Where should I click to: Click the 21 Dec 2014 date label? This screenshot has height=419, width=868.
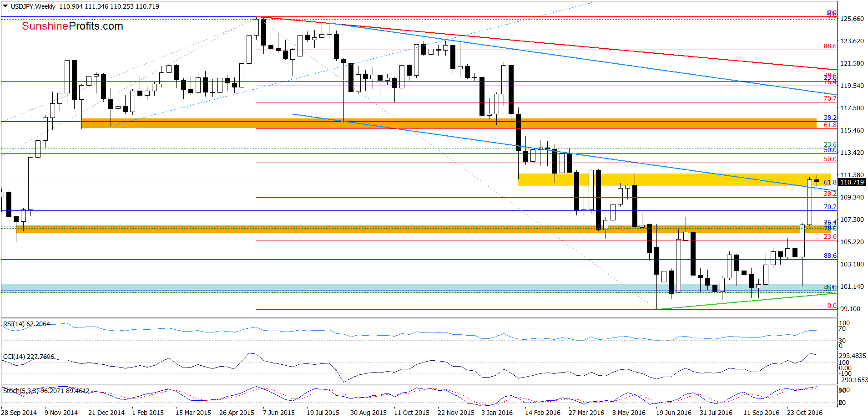coord(106,413)
